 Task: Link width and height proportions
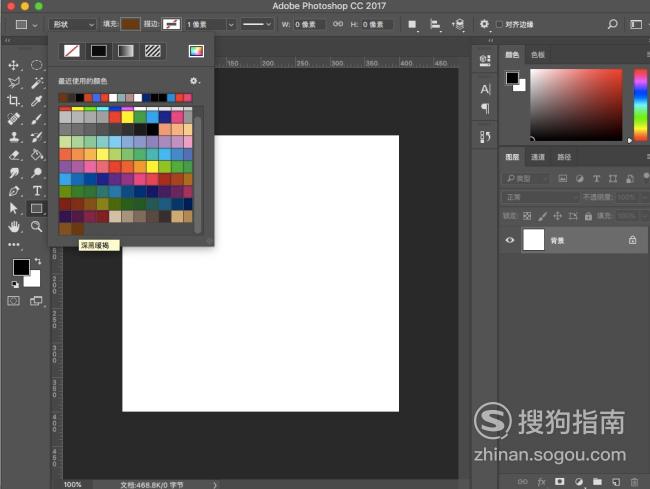338,24
